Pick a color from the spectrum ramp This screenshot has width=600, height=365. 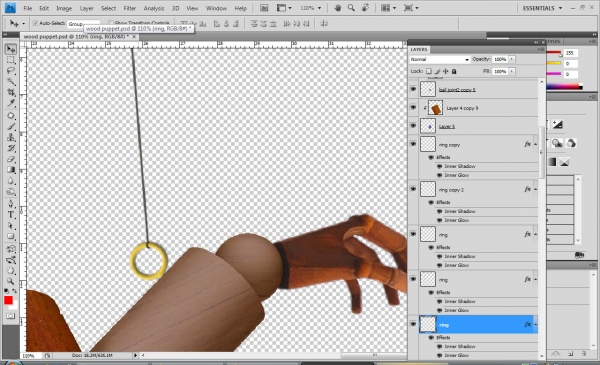[564, 87]
